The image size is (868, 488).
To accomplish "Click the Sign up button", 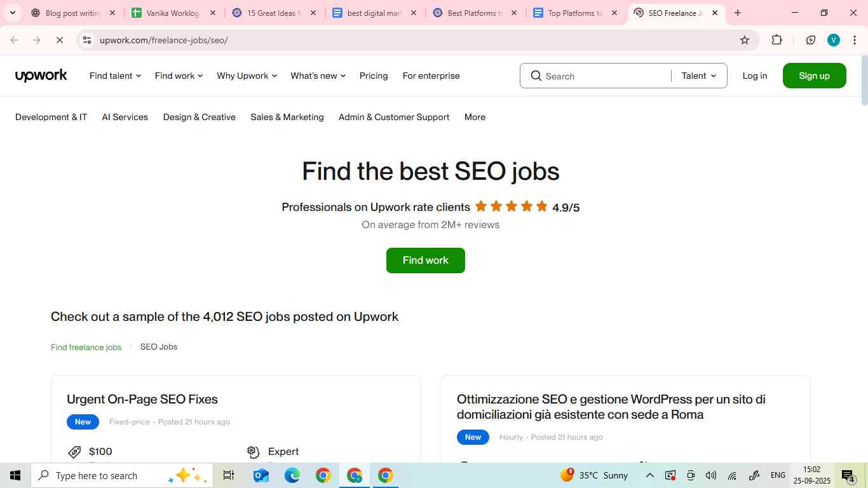I will [x=814, y=75].
